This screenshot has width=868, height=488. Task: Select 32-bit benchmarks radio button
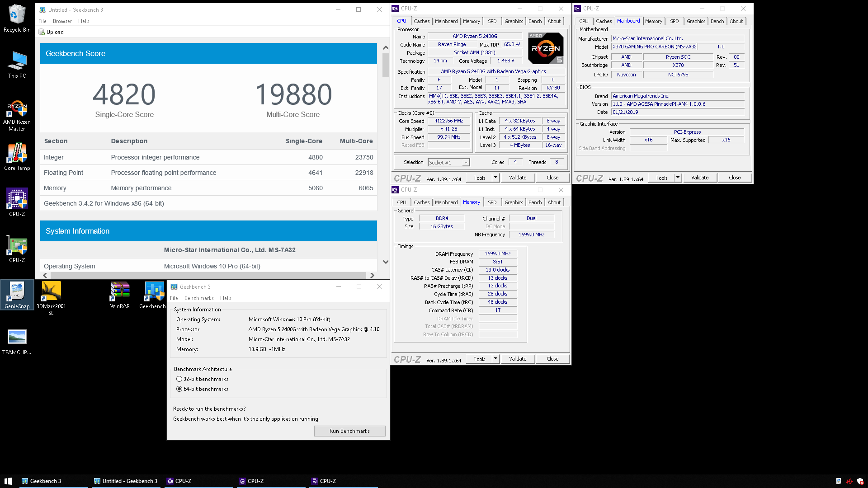(179, 379)
